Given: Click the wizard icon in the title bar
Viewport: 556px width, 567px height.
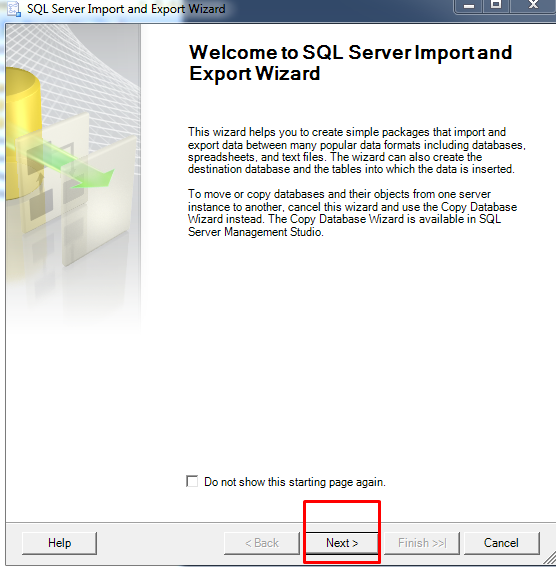Looking at the screenshot, I should click(14, 9).
